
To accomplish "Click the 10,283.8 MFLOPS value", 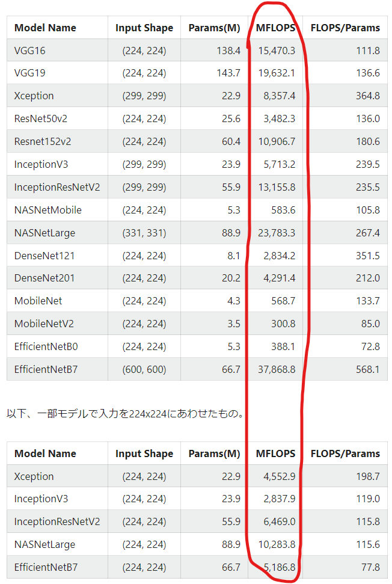I will [x=275, y=545].
